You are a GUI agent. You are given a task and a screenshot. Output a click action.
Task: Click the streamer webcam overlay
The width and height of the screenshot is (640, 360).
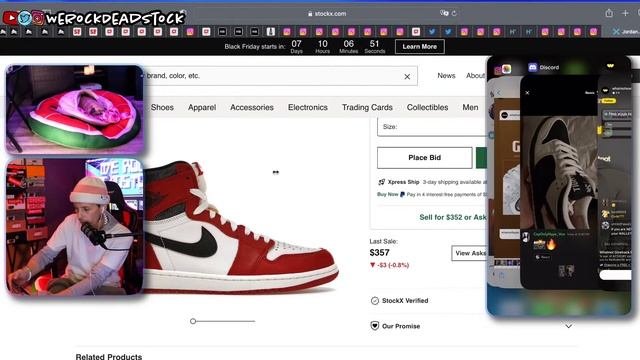point(74,227)
